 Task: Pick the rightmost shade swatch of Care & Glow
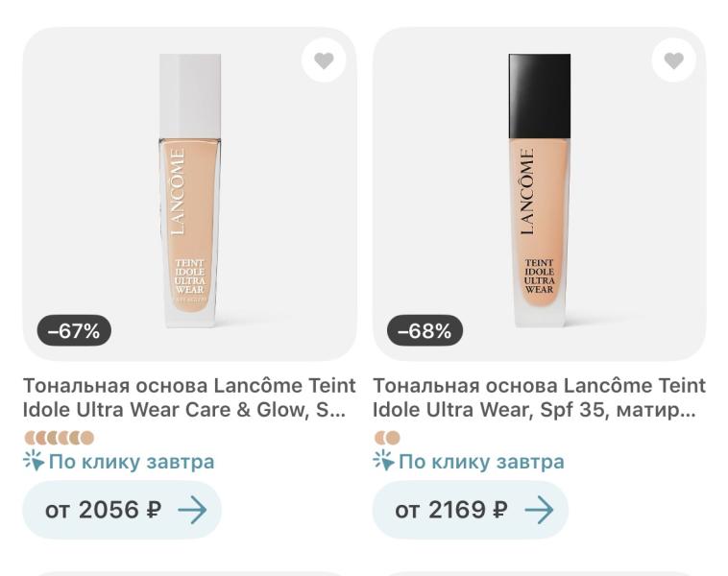(87, 438)
